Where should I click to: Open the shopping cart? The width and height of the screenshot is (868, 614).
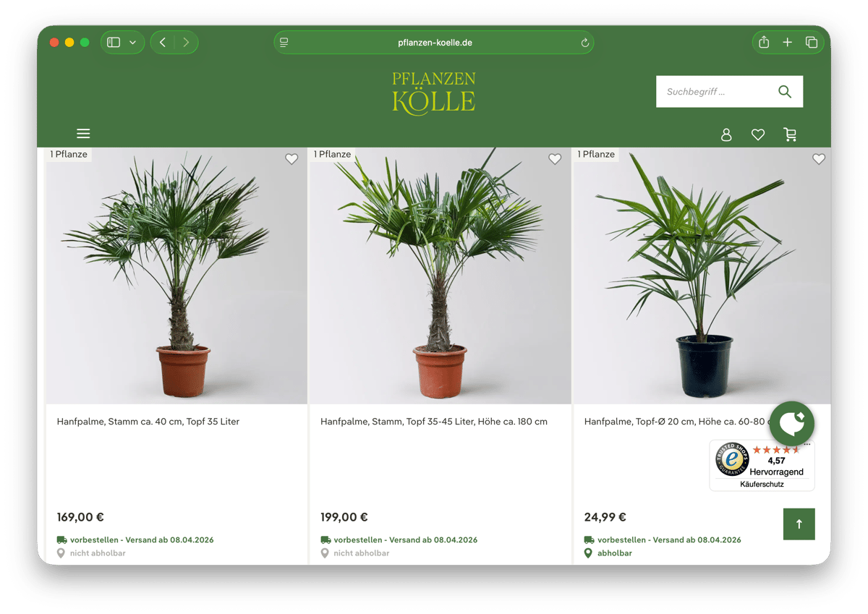point(790,135)
